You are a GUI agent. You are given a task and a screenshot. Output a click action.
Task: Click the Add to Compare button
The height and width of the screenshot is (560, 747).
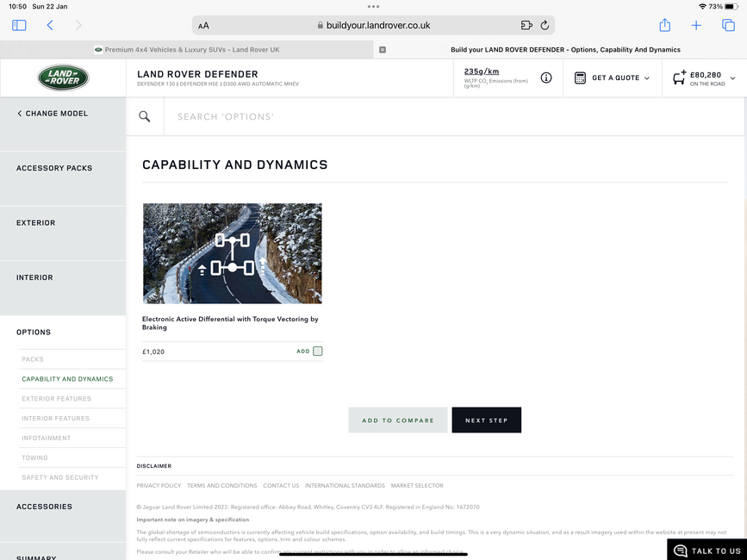click(398, 420)
